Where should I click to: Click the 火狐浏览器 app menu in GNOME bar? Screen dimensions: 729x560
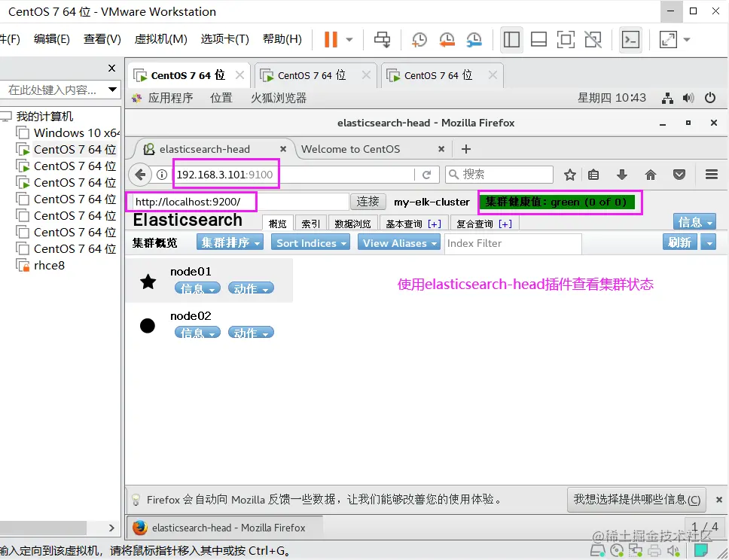[279, 98]
